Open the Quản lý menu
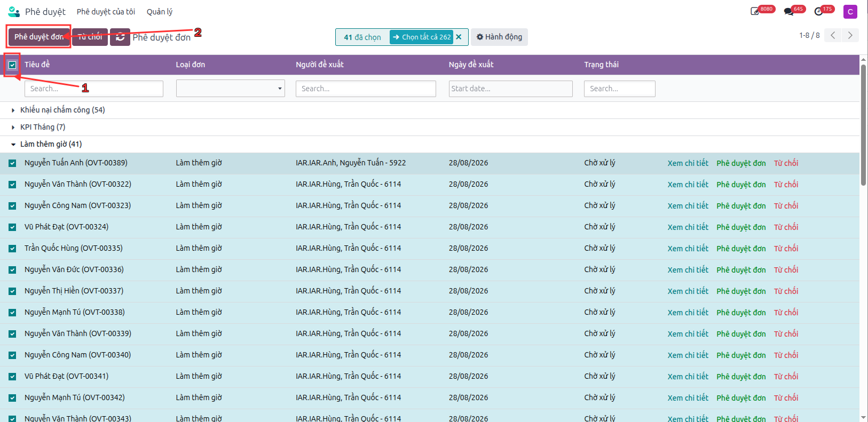 click(x=160, y=12)
